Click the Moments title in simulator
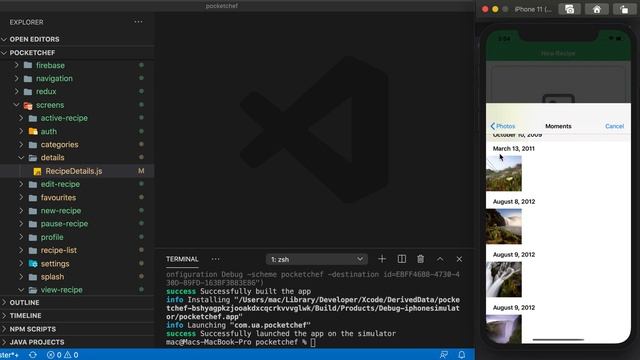Image resolution: width=640 pixels, height=360 pixels. point(558,126)
